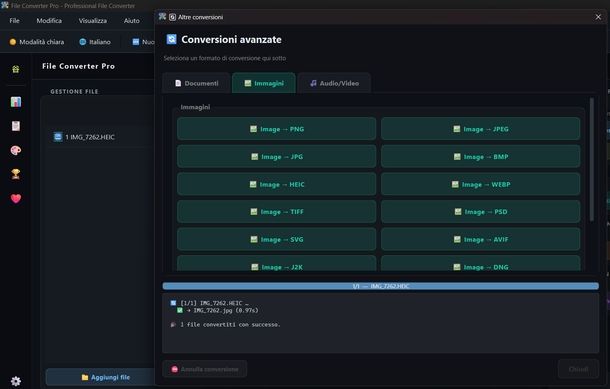Screen dimensions: 610x389
Task: Open the heart favorites sidebar icon
Action: click(x=16, y=198)
